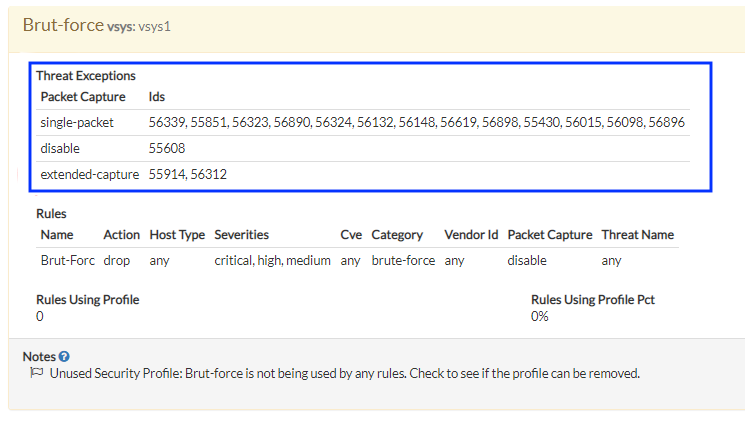Click the Name column header in Rules
745x424 pixels.
coord(57,234)
